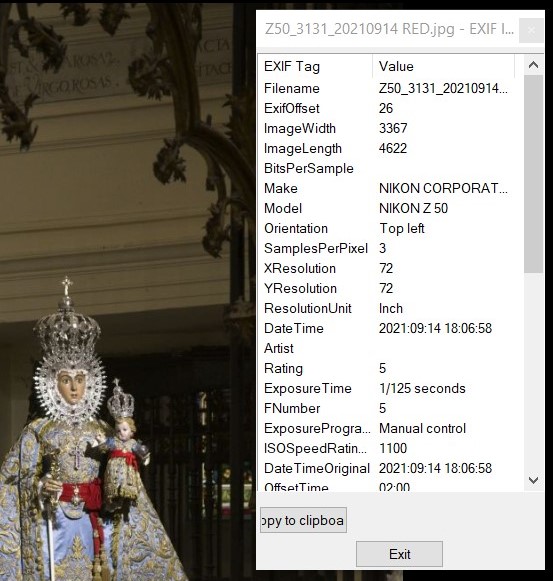Click the dialog title bar text

tap(389, 29)
